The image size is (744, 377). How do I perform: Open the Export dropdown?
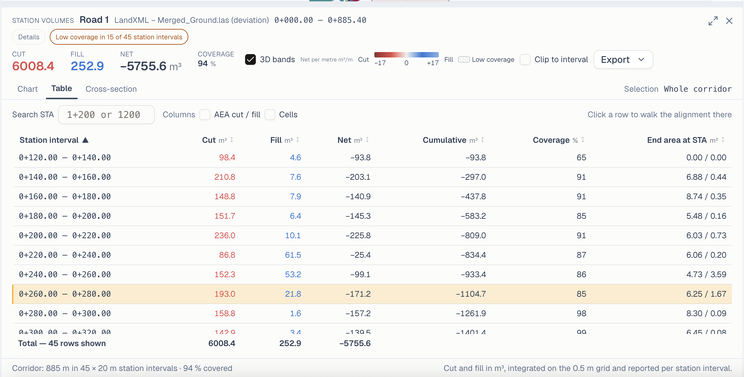(x=623, y=59)
